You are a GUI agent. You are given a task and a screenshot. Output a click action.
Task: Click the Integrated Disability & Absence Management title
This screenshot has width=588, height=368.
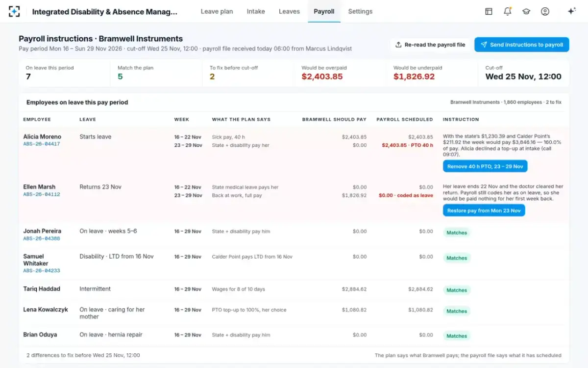105,12
